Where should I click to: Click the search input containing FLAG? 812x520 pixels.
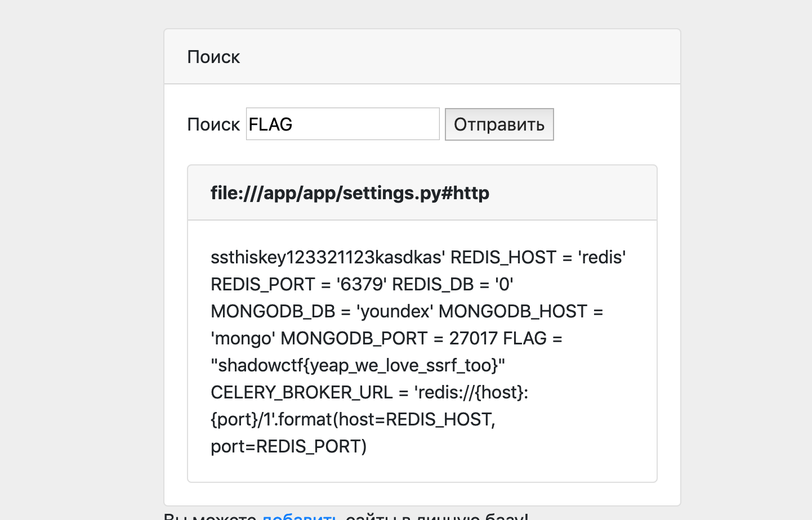342,124
